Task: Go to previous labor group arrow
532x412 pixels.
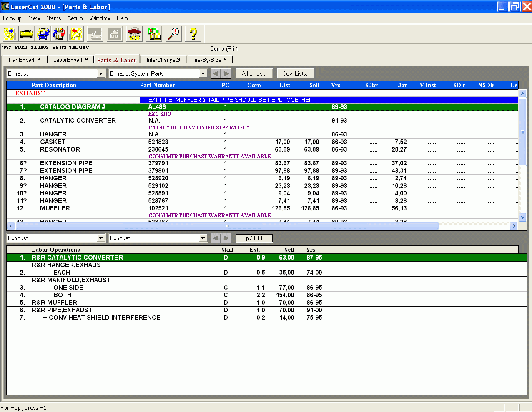Action: (216, 238)
